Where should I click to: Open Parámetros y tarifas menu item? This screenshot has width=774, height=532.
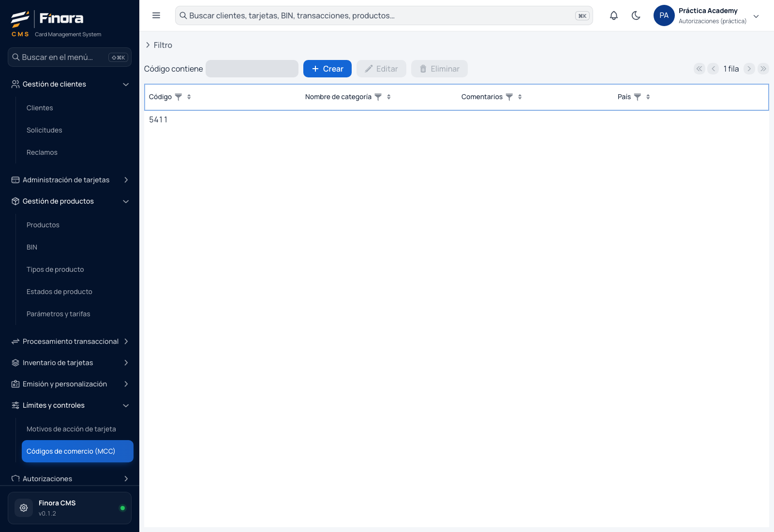click(x=59, y=314)
